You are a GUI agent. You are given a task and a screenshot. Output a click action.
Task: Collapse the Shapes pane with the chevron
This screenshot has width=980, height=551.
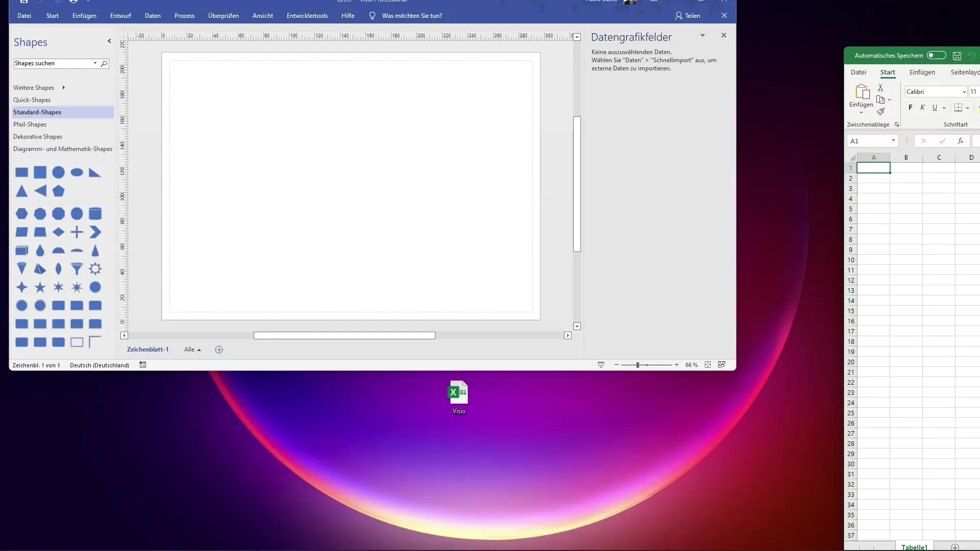coord(109,41)
